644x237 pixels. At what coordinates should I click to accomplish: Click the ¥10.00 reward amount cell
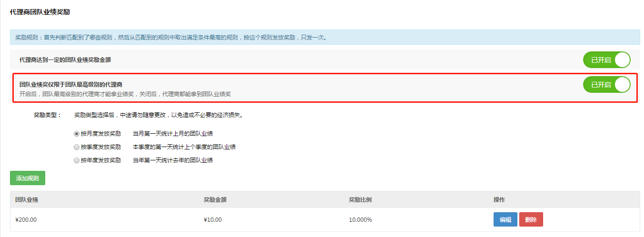pos(213,220)
